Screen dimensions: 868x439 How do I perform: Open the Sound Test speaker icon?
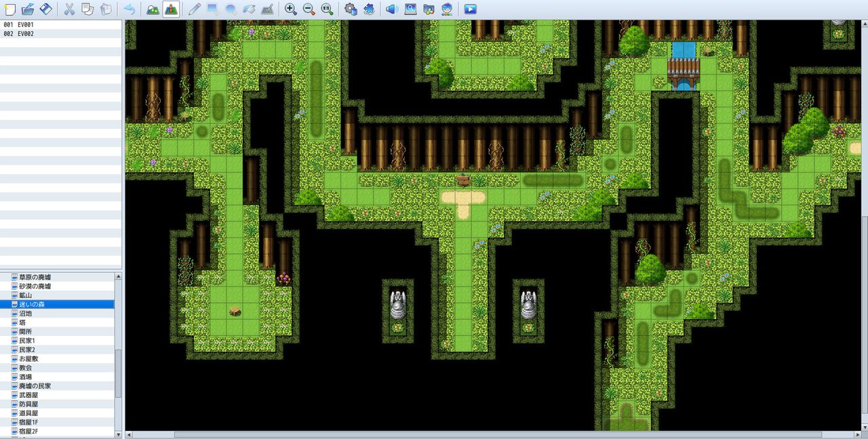pos(392,9)
